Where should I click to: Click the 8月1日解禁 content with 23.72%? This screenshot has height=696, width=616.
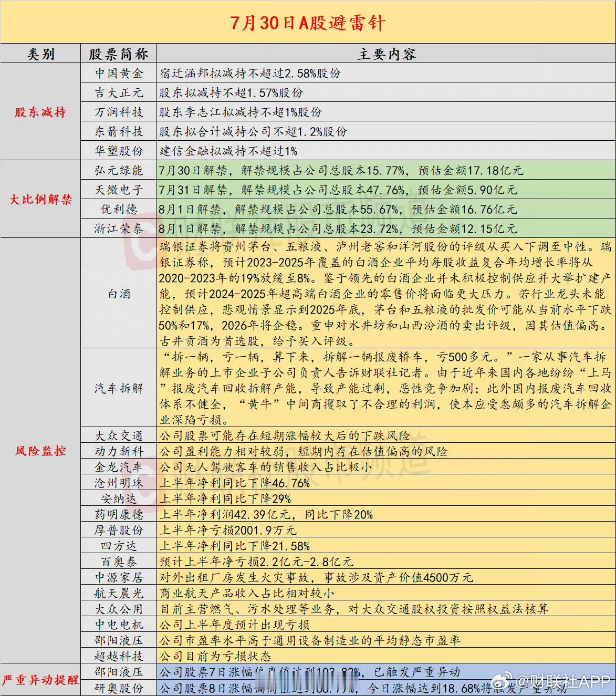(338, 228)
